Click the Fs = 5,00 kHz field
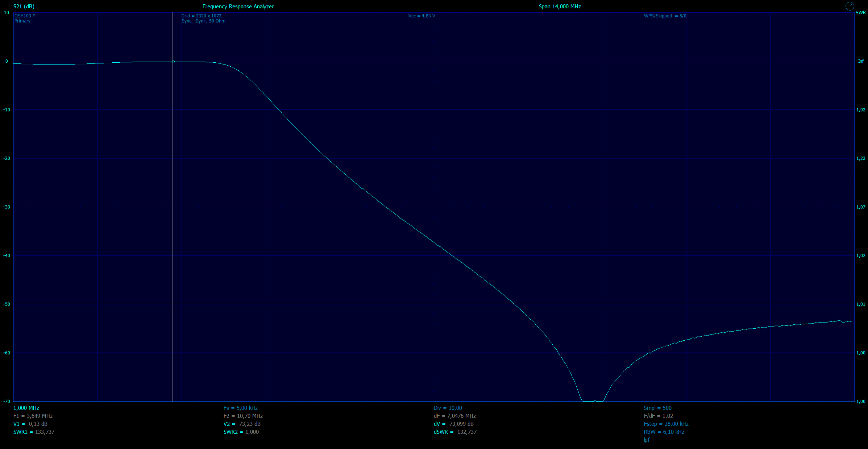This screenshot has height=449, width=868. pos(240,408)
